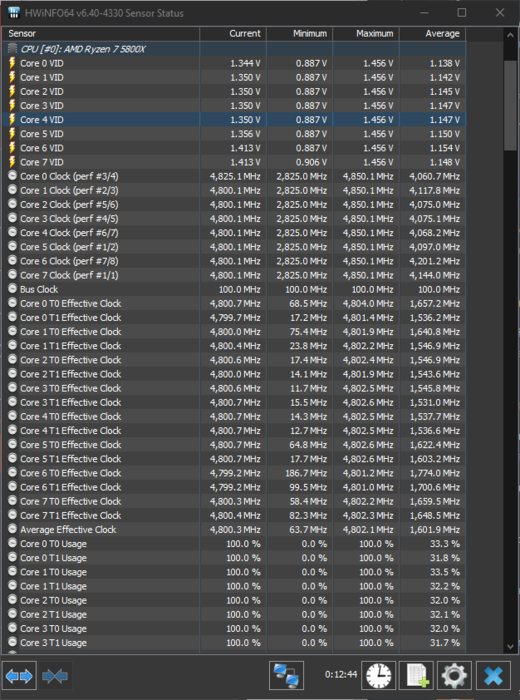Click the scrollbar down arrow

coord(511,646)
